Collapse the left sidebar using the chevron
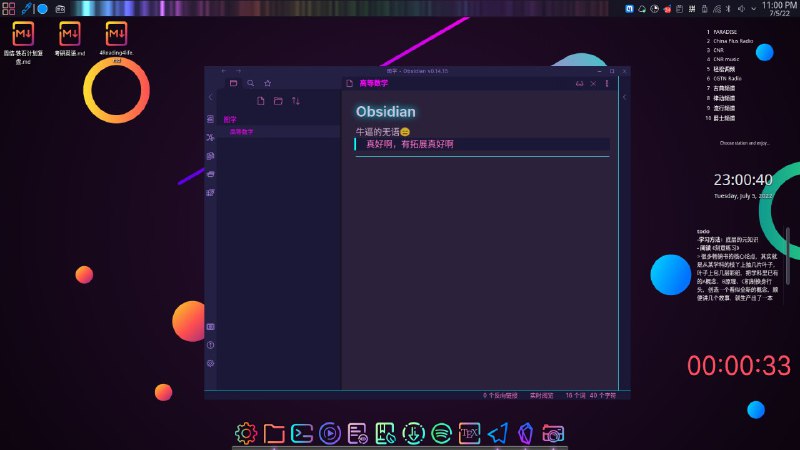 [211, 97]
